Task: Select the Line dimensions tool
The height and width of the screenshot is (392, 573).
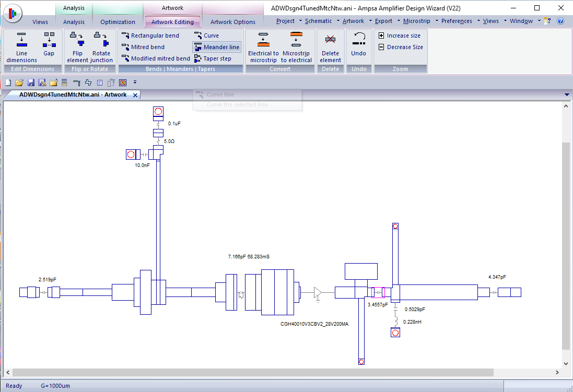Action: tap(21, 47)
